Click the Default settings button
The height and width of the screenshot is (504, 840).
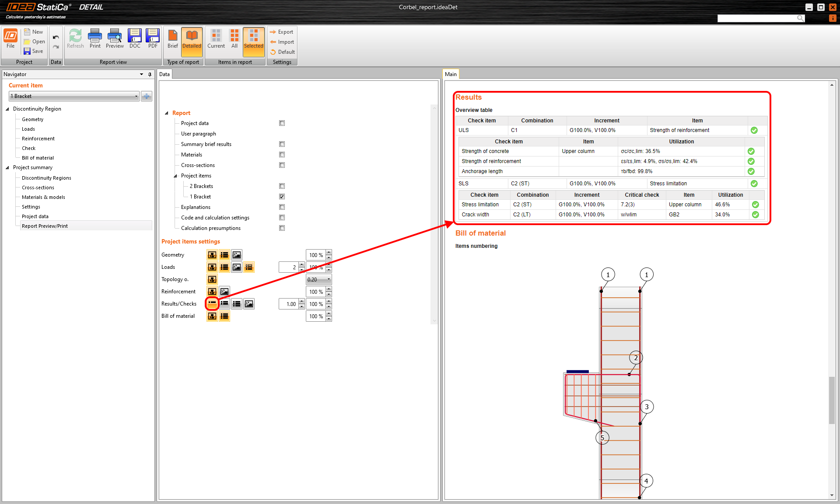(x=282, y=52)
